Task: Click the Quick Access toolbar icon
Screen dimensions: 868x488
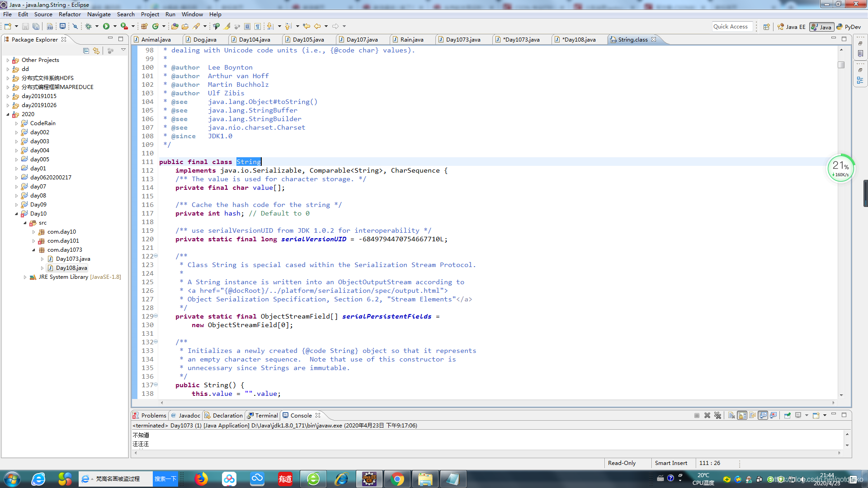Action: pyautogui.click(x=730, y=26)
